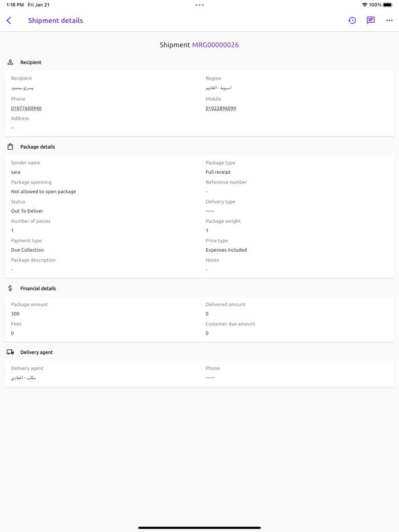The width and height of the screenshot is (399, 532).
Task: Open the more options ellipsis menu
Action: [x=389, y=21]
